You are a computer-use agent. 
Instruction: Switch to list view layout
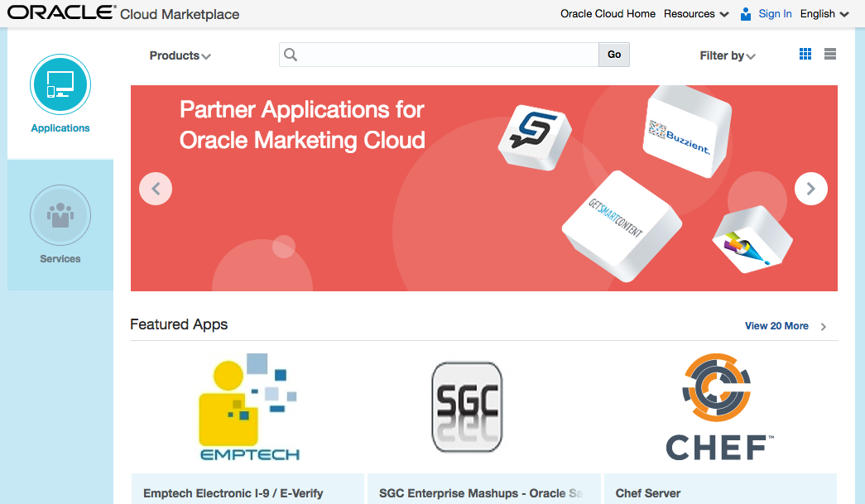[x=830, y=55]
